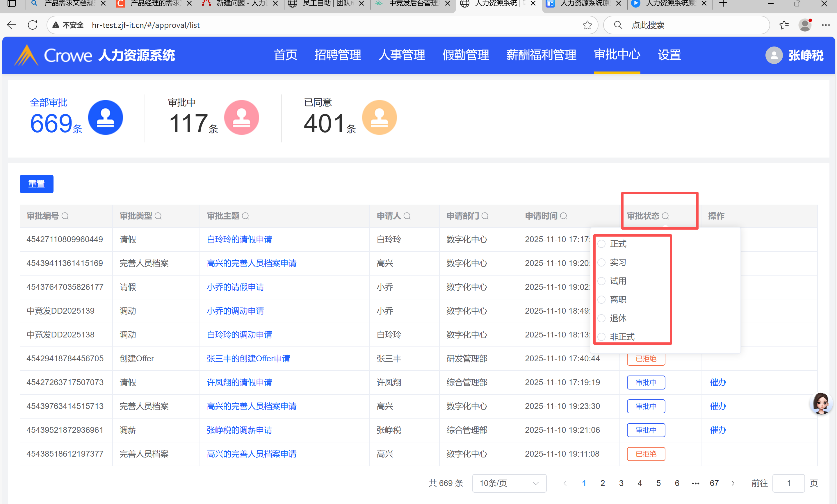Choose the 退休 radio option
837x504 pixels.
tap(602, 318)
